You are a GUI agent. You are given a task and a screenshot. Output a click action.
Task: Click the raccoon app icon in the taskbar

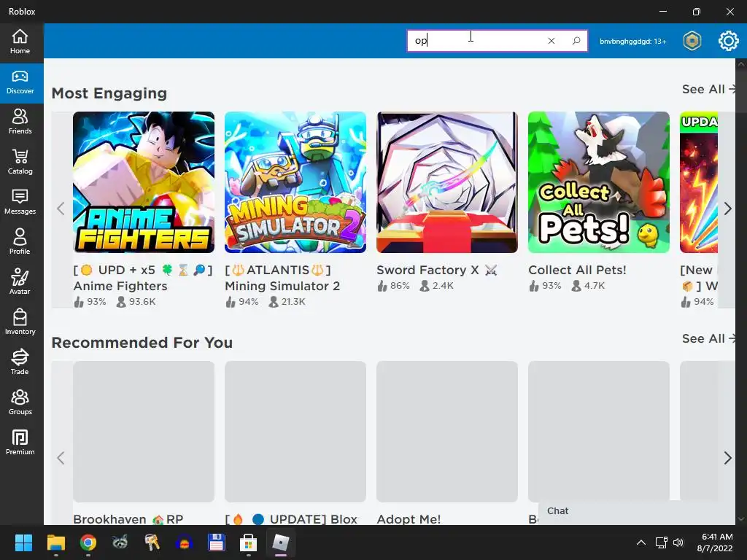(x=120, y=542)
